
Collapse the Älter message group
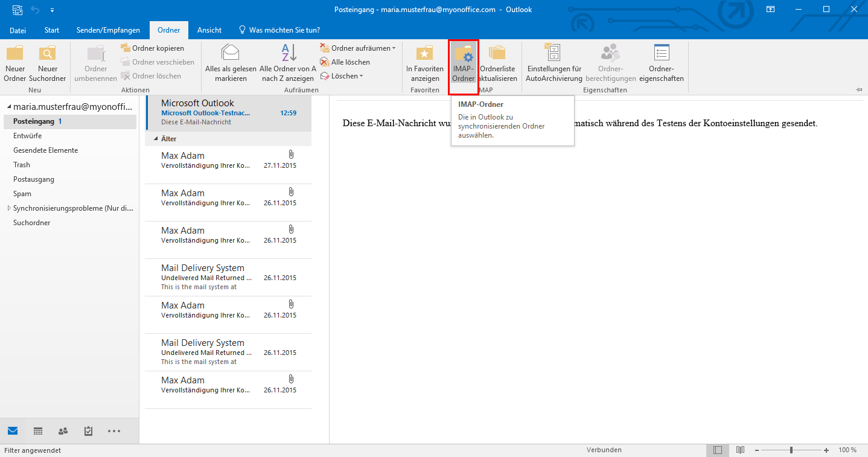tap(156, 139)
